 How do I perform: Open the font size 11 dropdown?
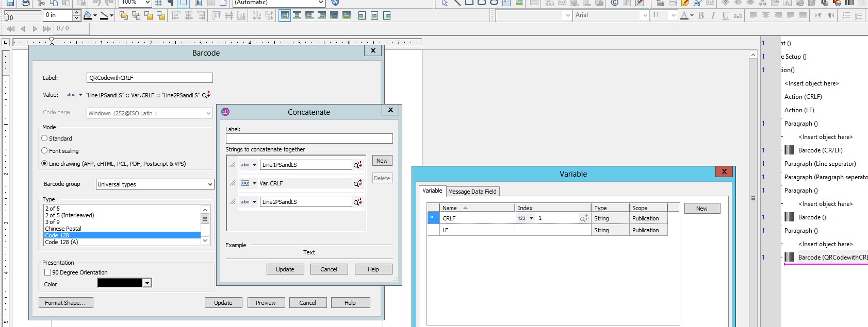[x=673, y=15]
